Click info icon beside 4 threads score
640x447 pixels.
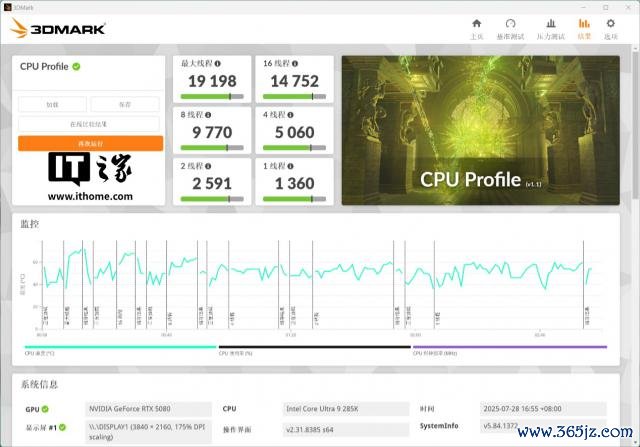tap(288, 114)
